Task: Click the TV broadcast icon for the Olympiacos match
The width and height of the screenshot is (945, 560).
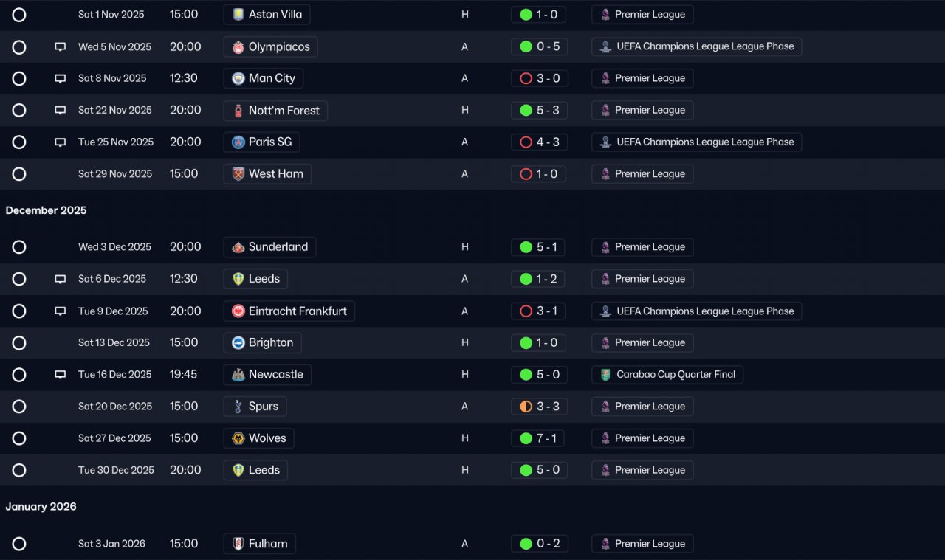Action: click(x=61, y=46)
